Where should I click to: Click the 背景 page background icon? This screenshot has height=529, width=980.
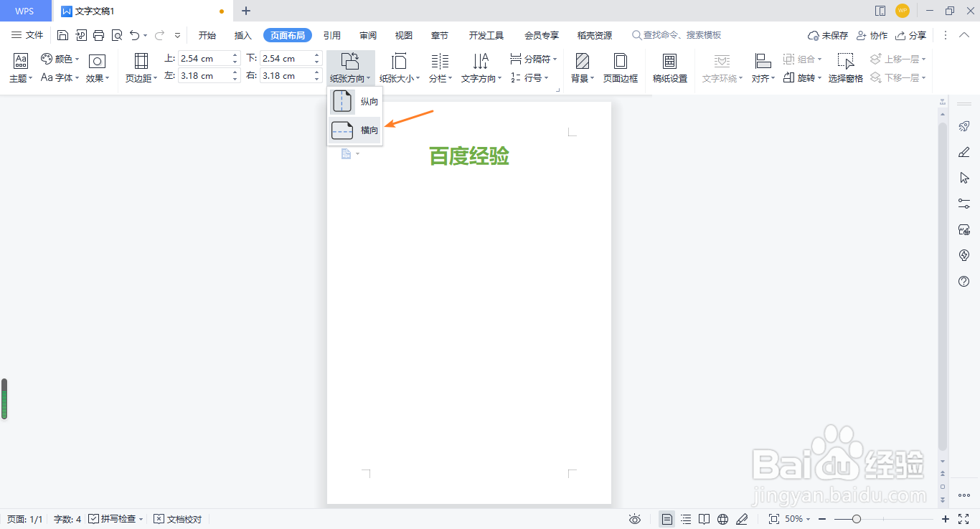coord(581,67)
